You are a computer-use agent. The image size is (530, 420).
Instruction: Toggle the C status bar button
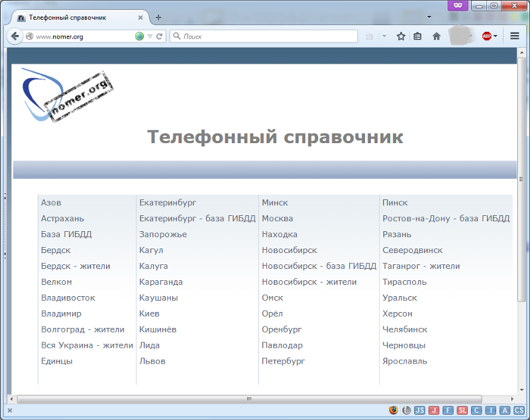pos(476,410)
